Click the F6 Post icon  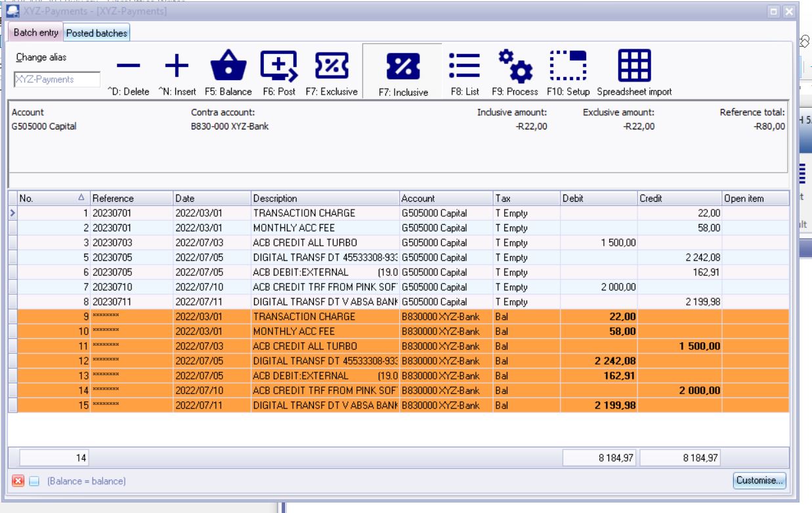[278, 66]
